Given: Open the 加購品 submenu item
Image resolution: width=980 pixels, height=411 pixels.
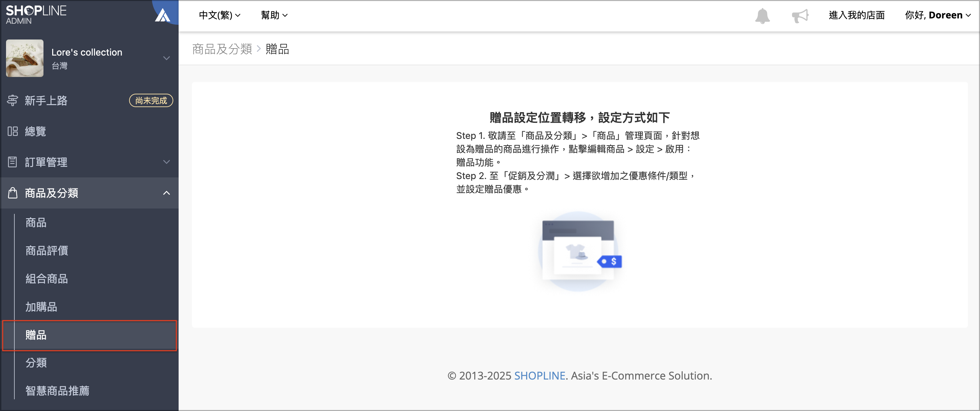Looking at the screenshot, I should pyautogui.click(x=41, y=307).
